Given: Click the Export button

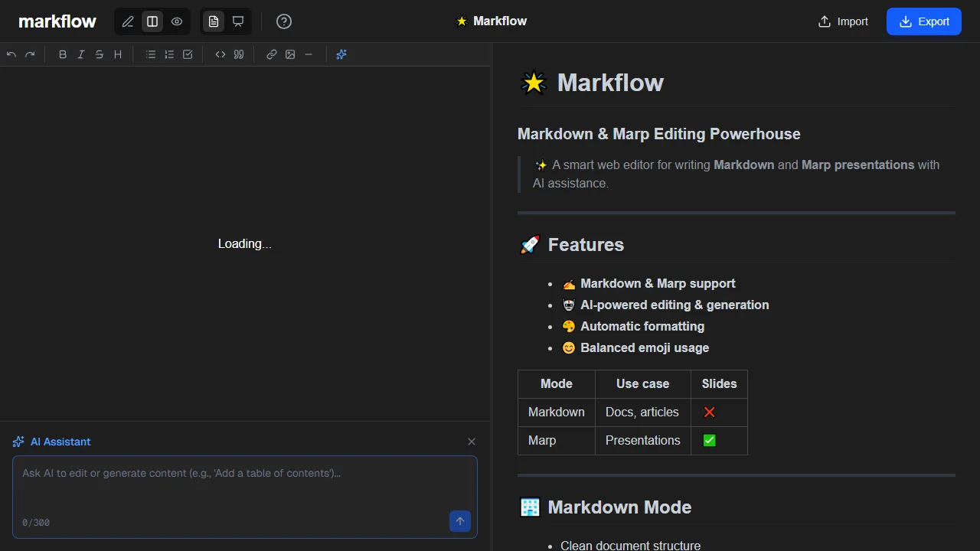Looking at the screenshot, I should 923,21.
